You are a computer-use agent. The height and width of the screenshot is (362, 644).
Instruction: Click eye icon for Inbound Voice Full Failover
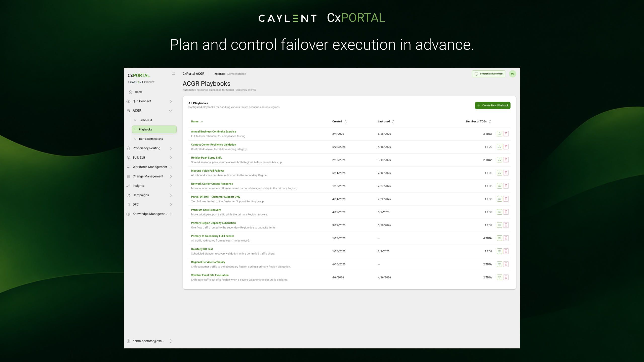499,173
